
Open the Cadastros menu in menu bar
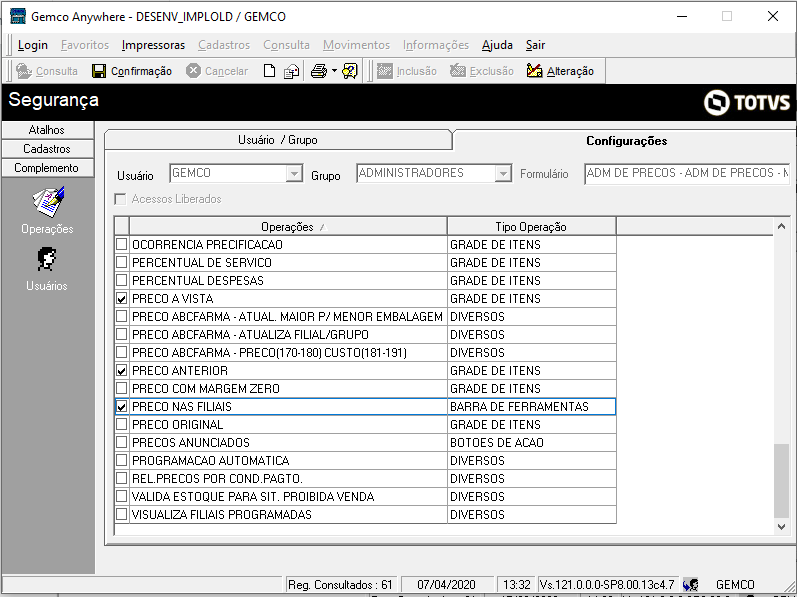[224, 45]
